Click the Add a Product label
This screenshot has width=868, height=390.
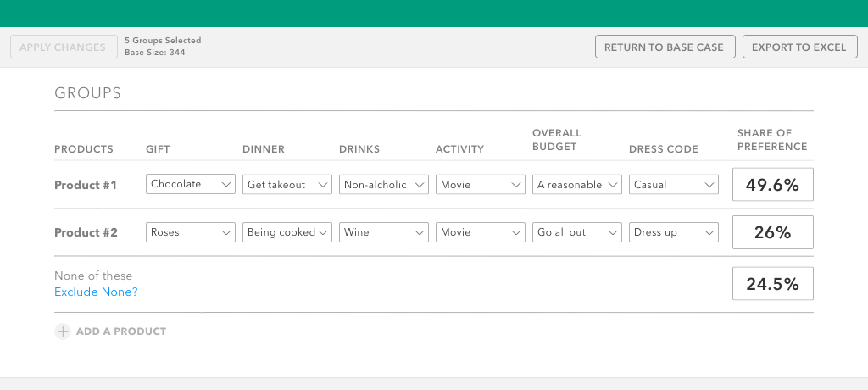coord(121,331)
